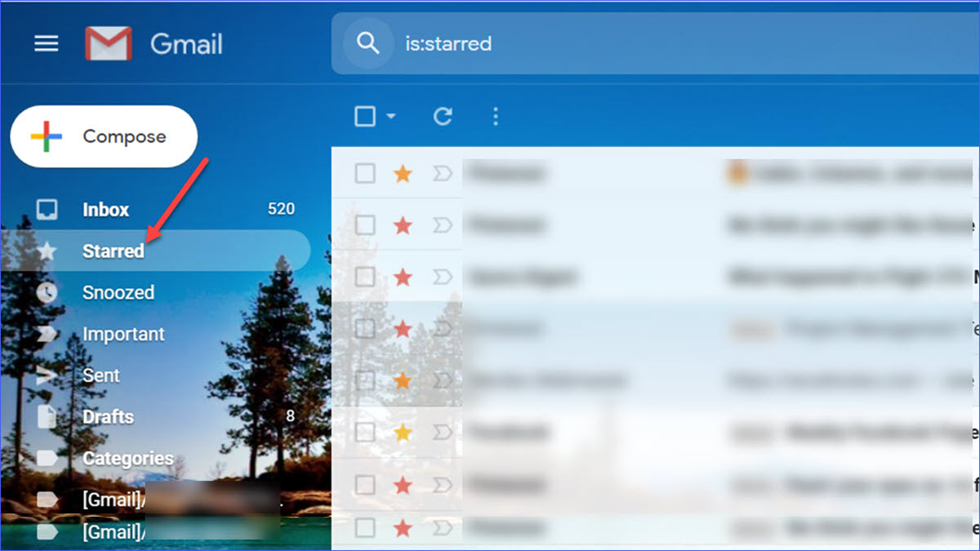This screenshot has width=980, height=551.
Task: Click the Inbox envelope icon
Action: click(49, 208)
